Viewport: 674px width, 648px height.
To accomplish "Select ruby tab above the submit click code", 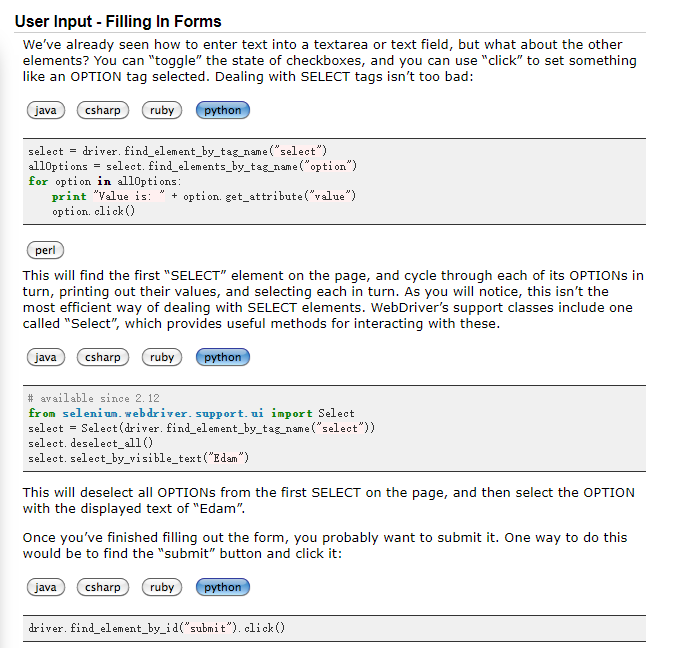I will coord(162,587).
